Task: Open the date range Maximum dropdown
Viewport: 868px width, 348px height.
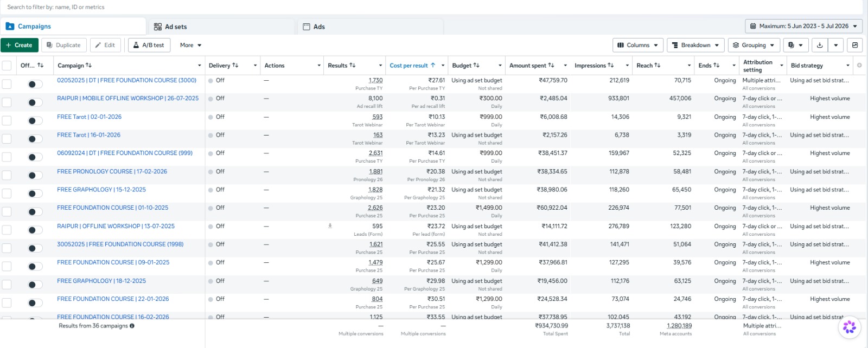Action: tap(803, 26)
